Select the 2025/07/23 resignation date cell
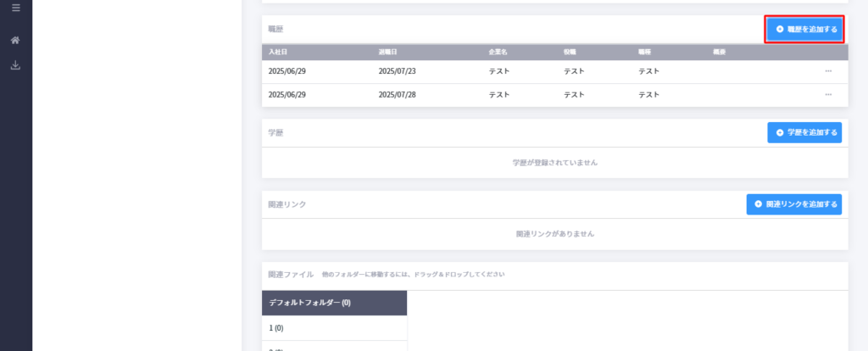Viewport: 868px width, 351px height. coord(397,71)
